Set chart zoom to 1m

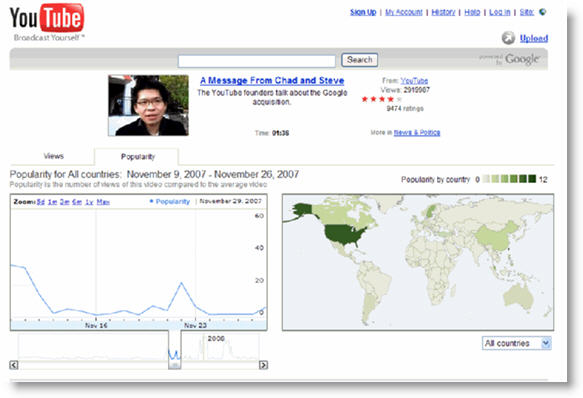pyautogui.click(x=52, y=202)
